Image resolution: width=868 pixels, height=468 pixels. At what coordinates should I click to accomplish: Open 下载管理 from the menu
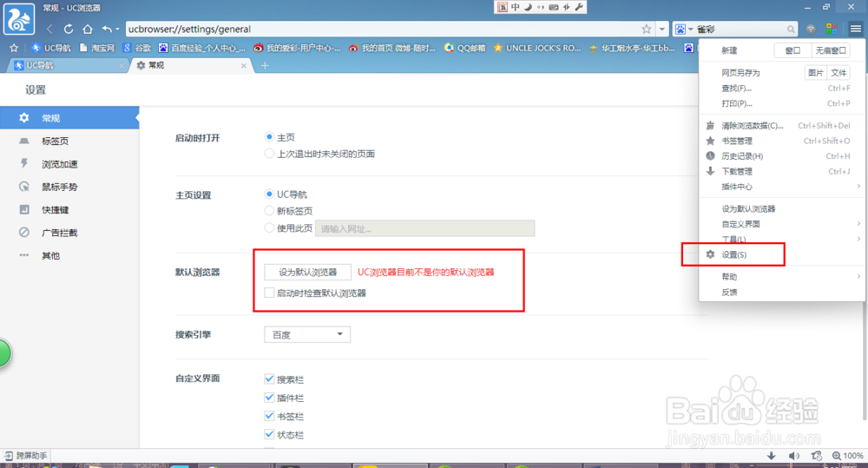click(782, 171)
